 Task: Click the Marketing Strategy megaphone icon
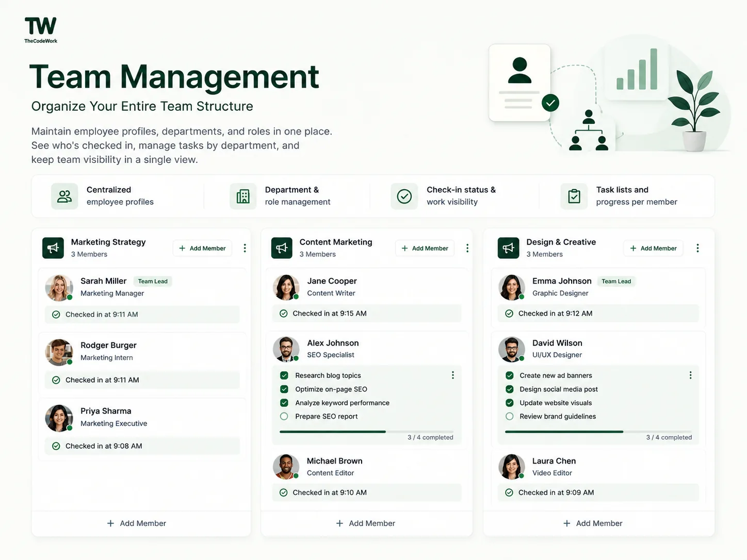[53, 248]
